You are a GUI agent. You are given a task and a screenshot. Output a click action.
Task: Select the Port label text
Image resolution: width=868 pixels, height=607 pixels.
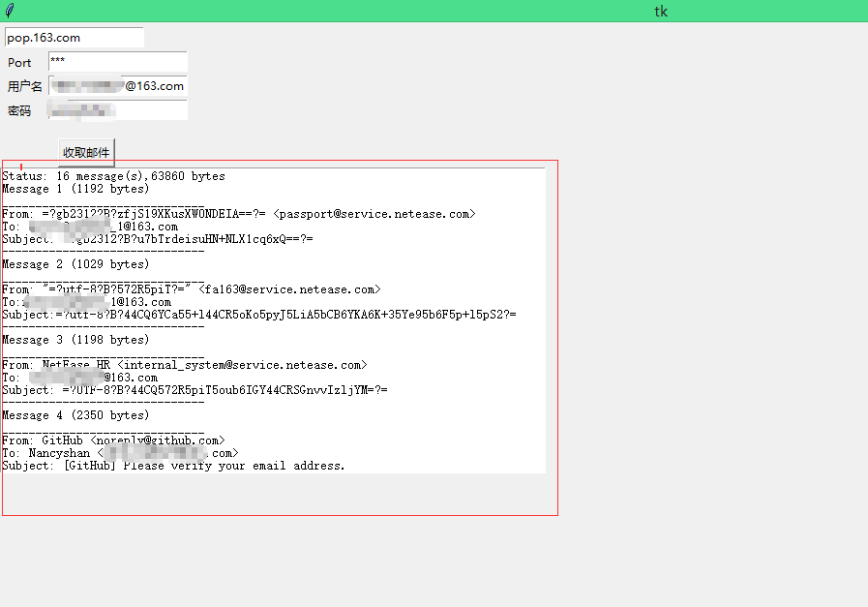click(19, 62)
